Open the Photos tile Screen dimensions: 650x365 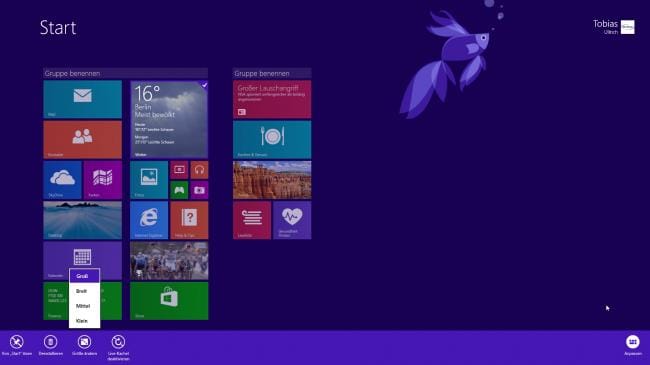[x=149, y=180]
